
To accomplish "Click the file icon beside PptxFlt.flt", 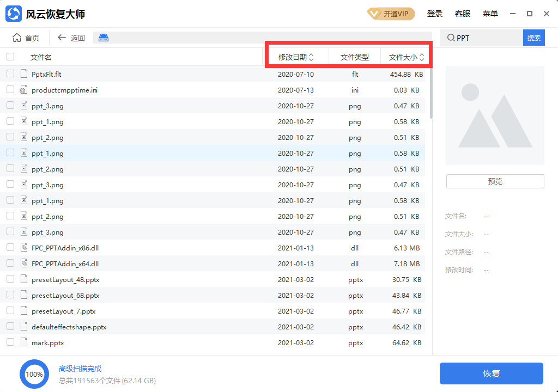I will [23, 74].
